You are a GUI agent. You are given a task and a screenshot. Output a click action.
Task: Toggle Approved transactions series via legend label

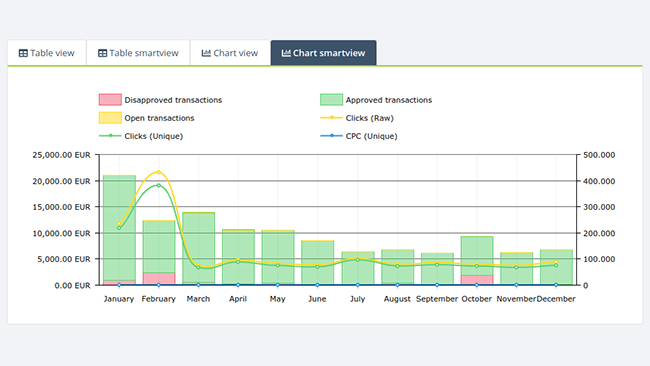[389, 100]
